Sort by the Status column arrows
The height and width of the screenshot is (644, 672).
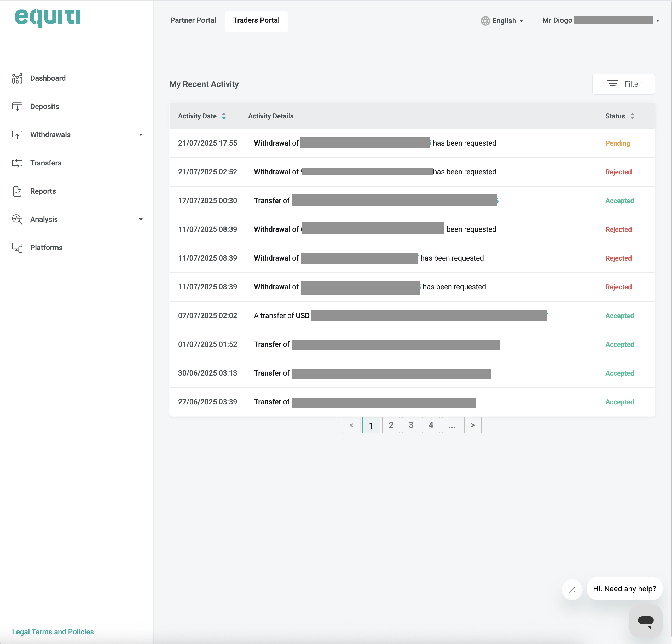pyautogui.click(x=632, y=116)
